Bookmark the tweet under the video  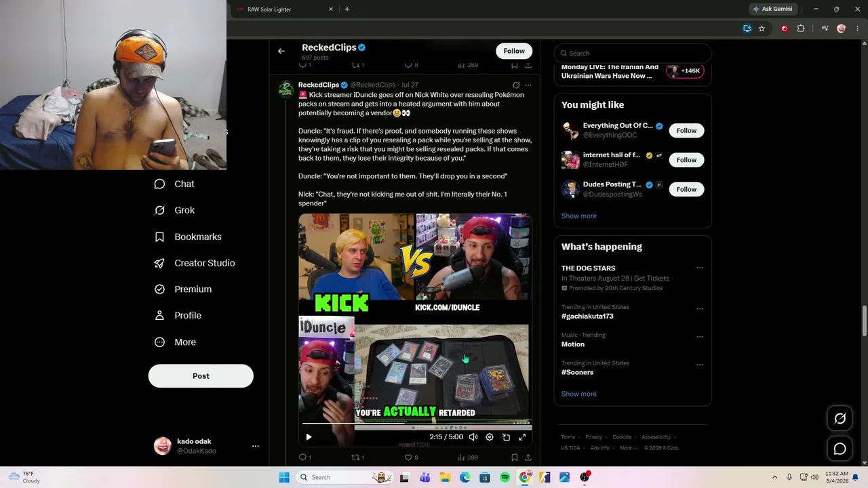[514, 457]
